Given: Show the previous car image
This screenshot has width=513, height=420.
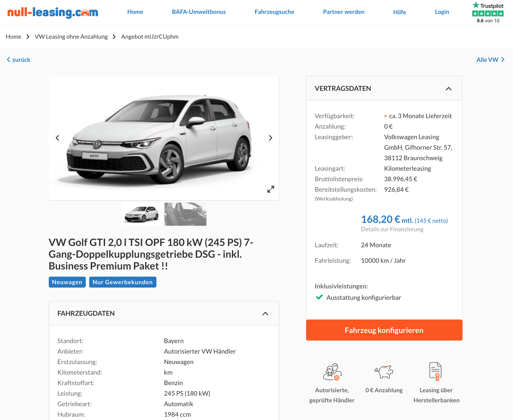Looking at the screenshot, I should coord(58,138).
